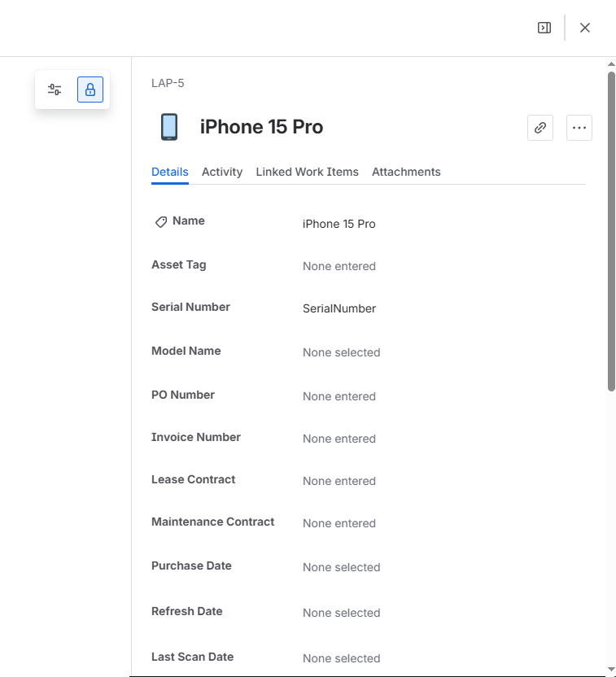Click the label tag icon beside Name
Image resolution: width=616 pixels, height=677 pixels.
click(161, 222)
